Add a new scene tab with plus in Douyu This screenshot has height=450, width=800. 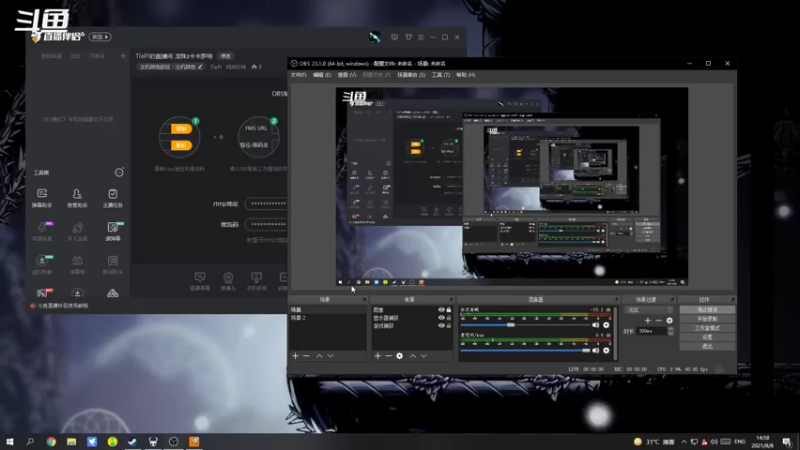(x=123, y=56)
